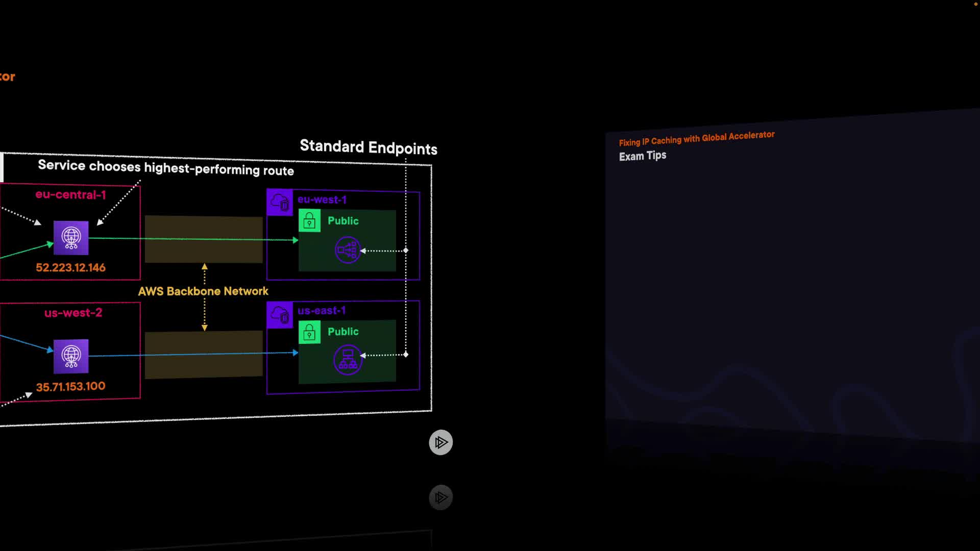Click the dimmed Pluralsight play logo below
Screen dimensions: 980x551
[x=440, y=497]
